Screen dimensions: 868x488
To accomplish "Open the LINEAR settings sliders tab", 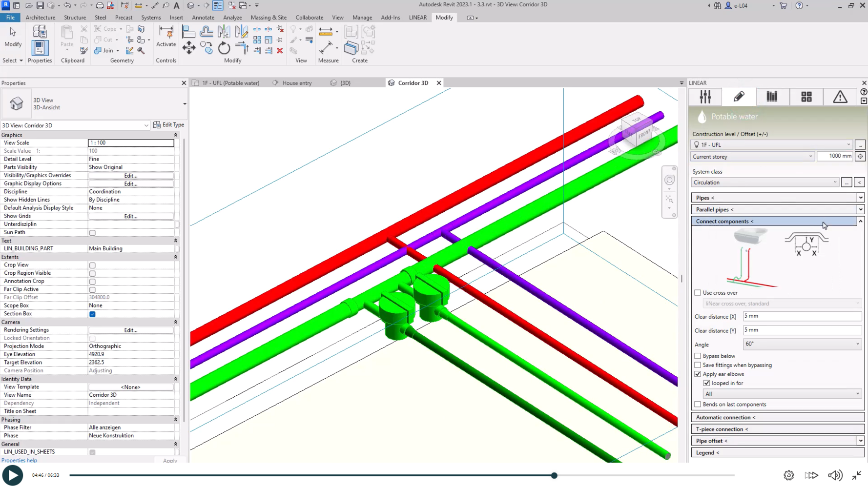I will (705, 97).
